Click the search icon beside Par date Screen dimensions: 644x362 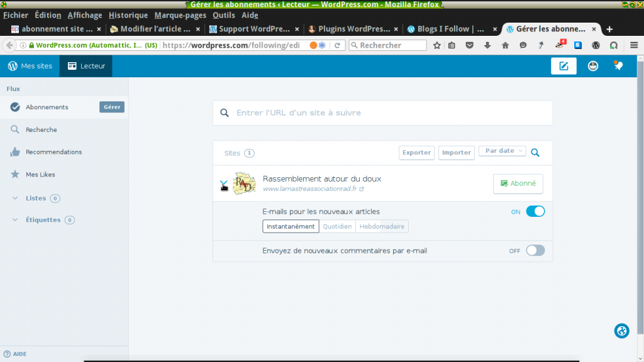click(x=535, y=152)
